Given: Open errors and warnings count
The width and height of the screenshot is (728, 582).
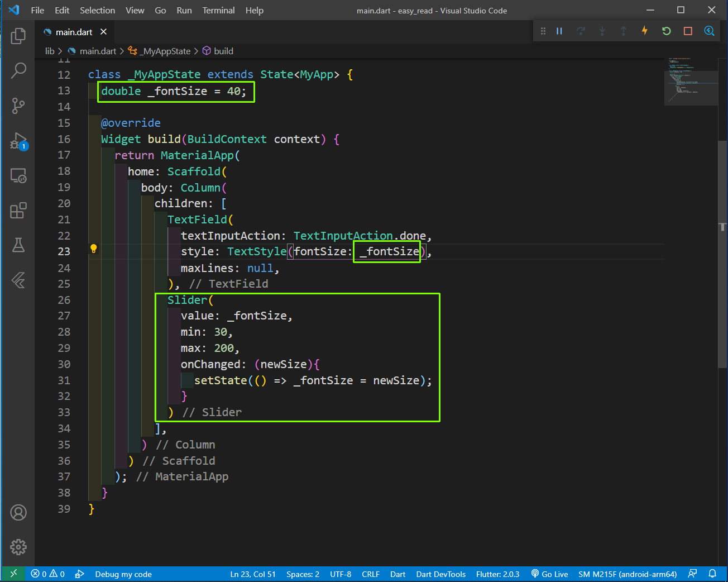Looking at the screenshot, I should [x=48, y=574].
